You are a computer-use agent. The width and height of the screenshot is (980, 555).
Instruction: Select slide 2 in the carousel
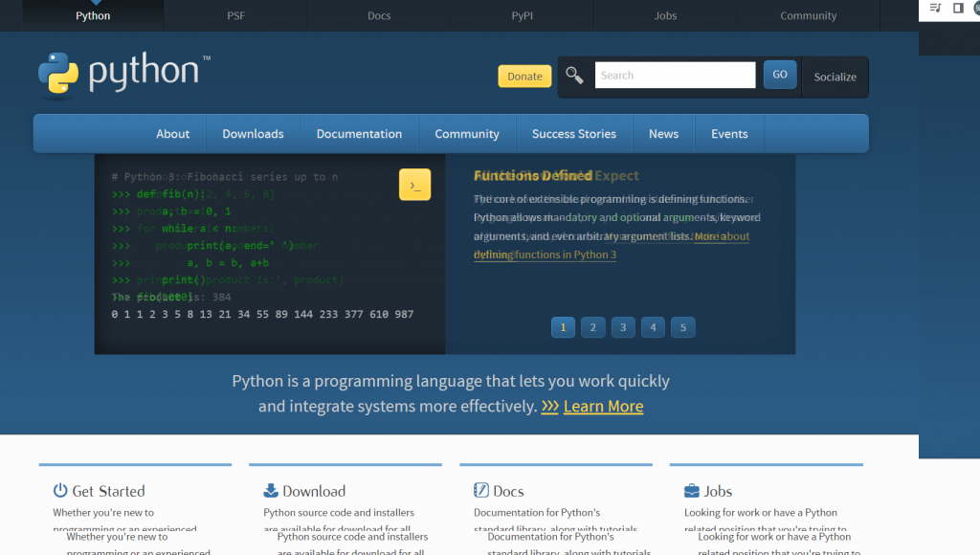(592, 327)
